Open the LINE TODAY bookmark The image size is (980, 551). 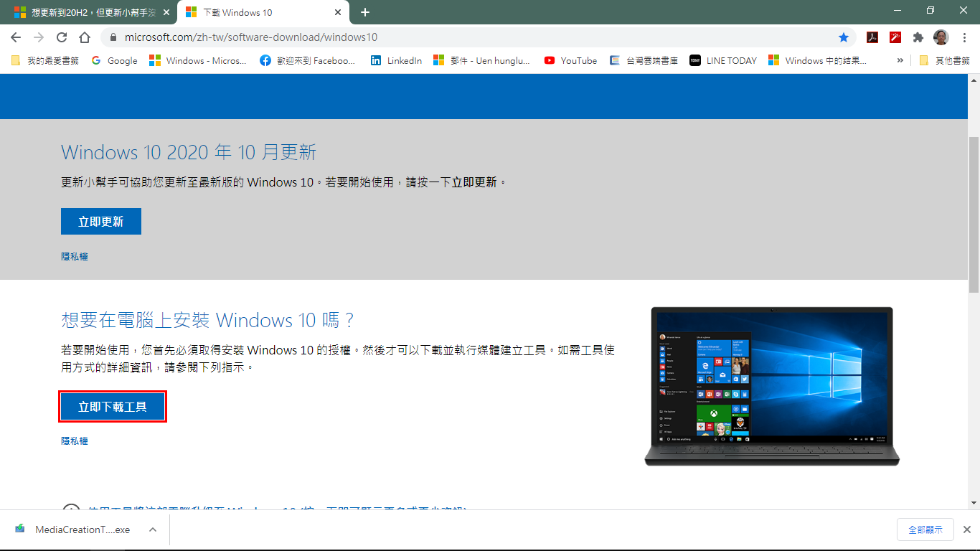tap(723, 60)
